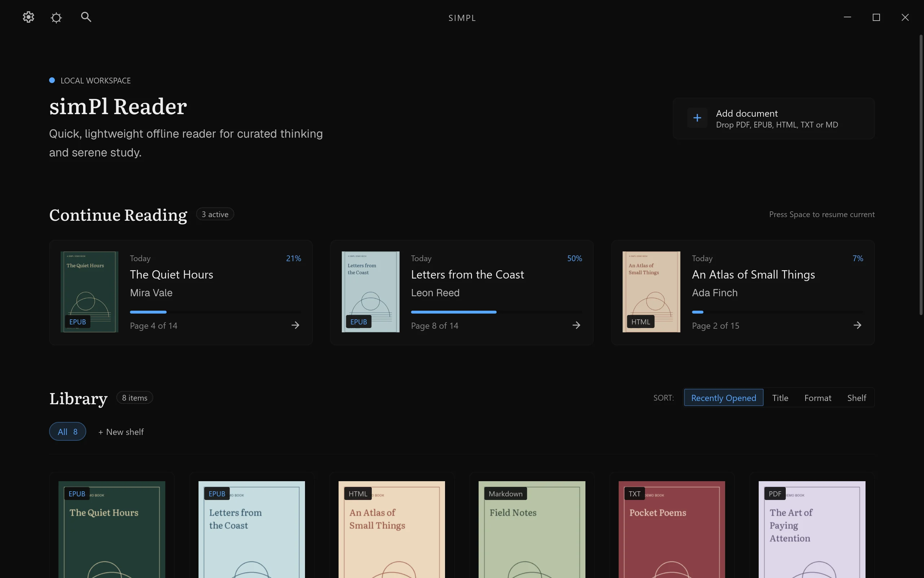Click 'Page 4 of 14' text
This screenshot has height=578, width=924.
coord(153,326)
